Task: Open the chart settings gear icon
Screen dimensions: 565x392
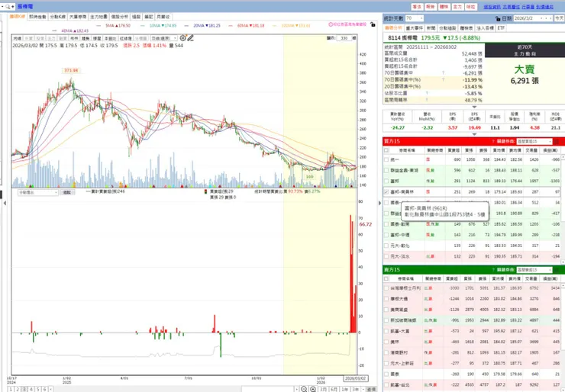Action: pyautogui.click(x=182, y=38)
